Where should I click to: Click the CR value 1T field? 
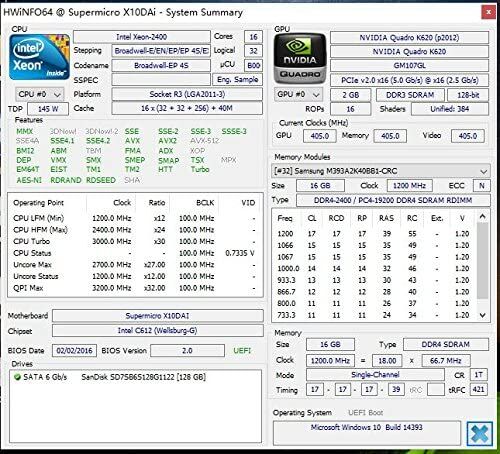(479, 375)
